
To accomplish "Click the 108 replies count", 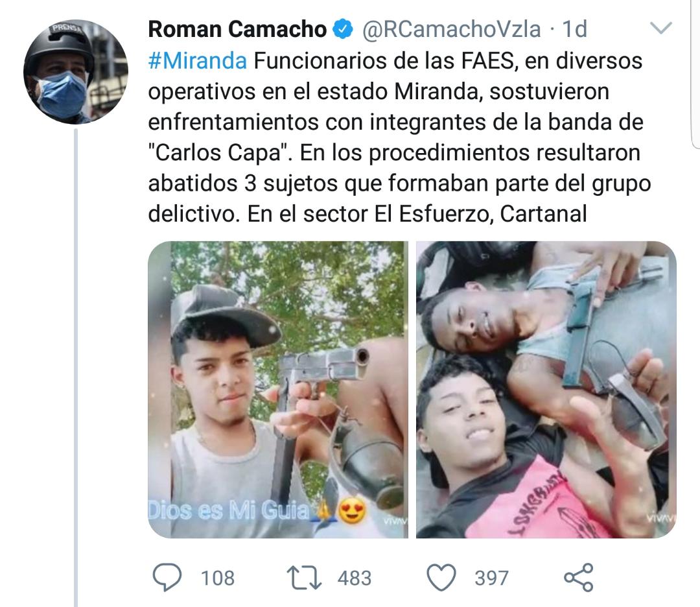I will (x=217, y=578).
